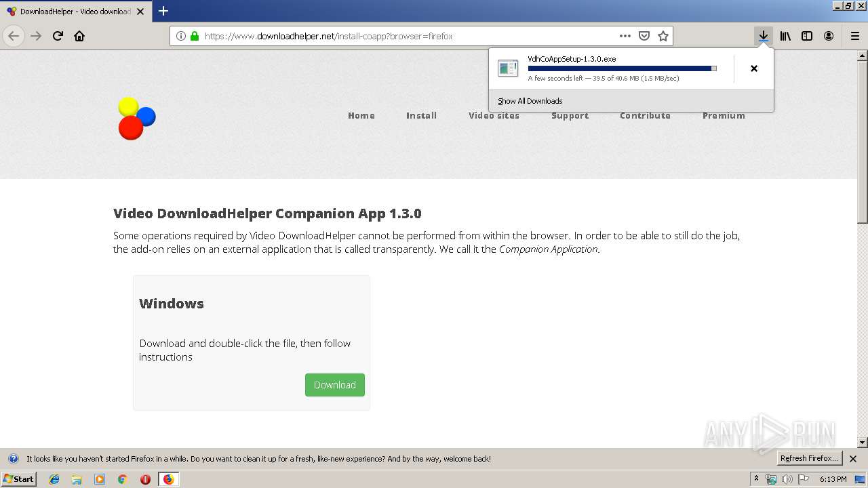Show hidden tray icons arrow

pyautogui.click(x=756, y=479)
